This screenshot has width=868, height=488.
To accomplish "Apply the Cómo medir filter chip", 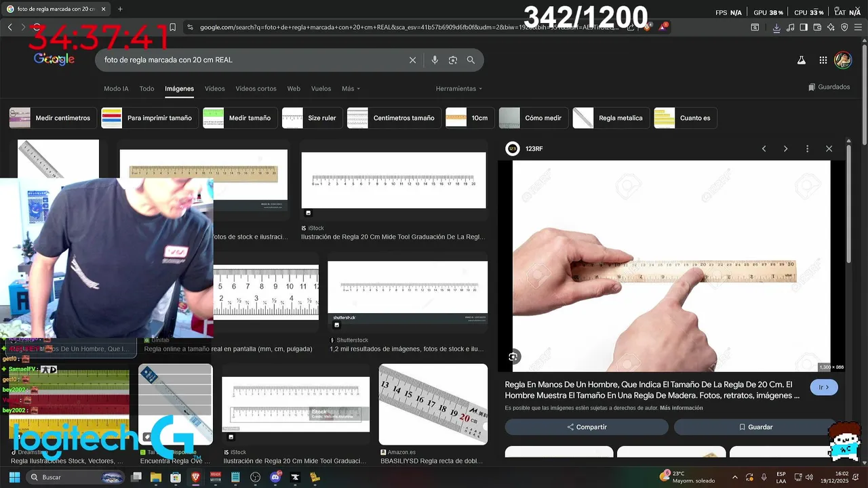I will point(533,118).
